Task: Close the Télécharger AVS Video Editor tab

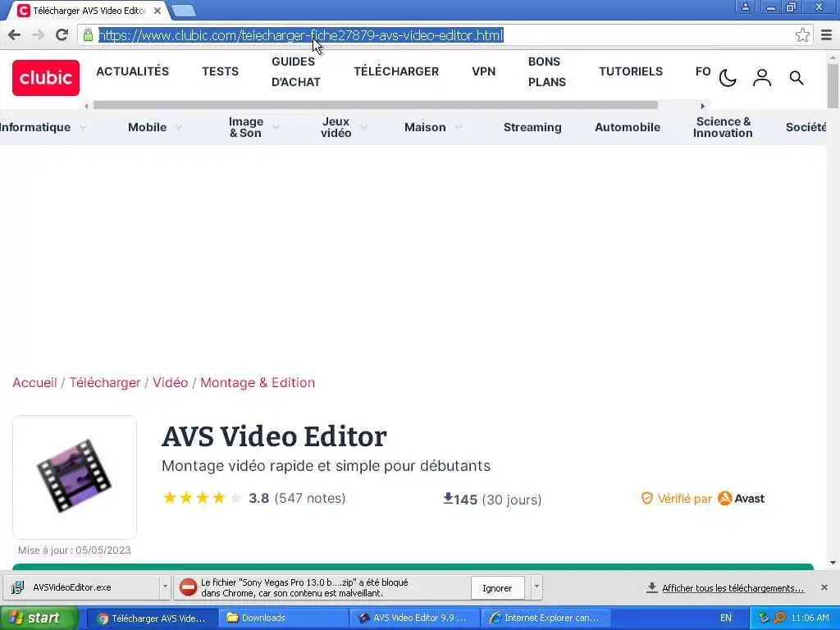Action: point(157,10)
